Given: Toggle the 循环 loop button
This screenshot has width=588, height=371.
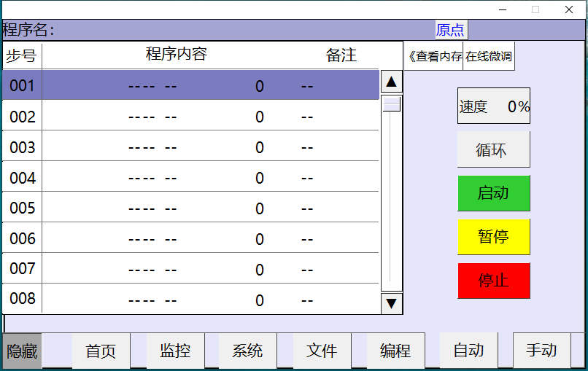Looking at the screenshot, I should pyautogui.click(x=493, y=150).
